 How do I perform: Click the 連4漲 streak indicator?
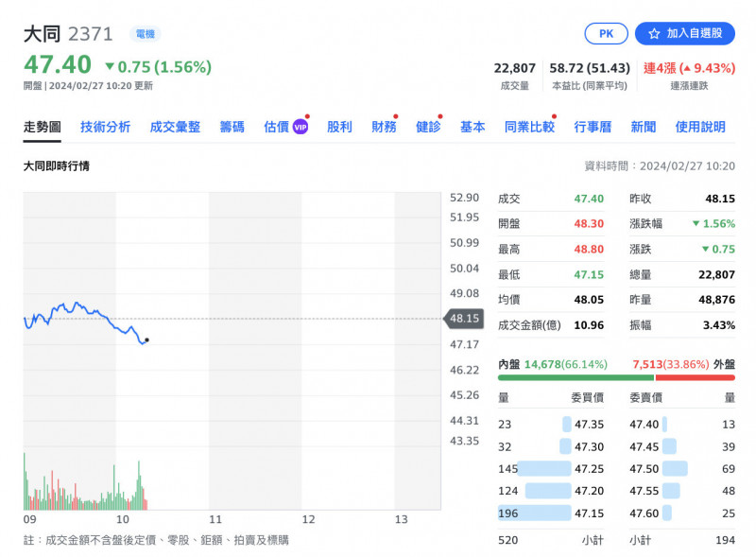[x=689, y=68]
